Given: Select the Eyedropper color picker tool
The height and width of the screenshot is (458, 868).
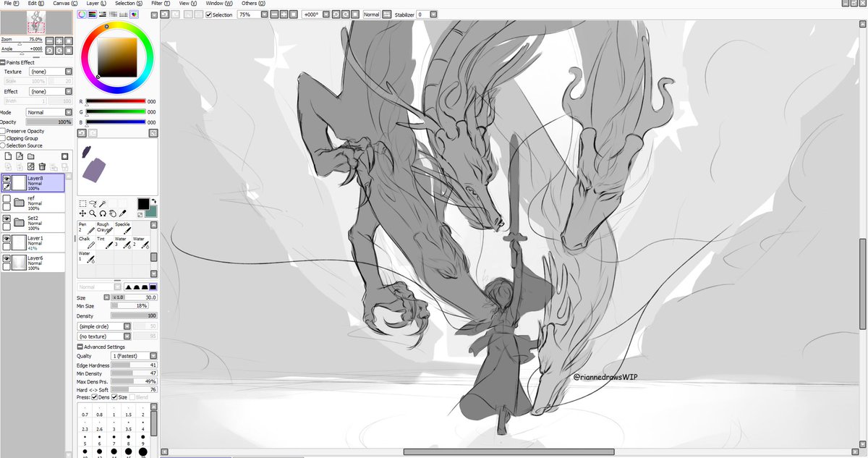Looking at the screenshot, I should 124,213.
